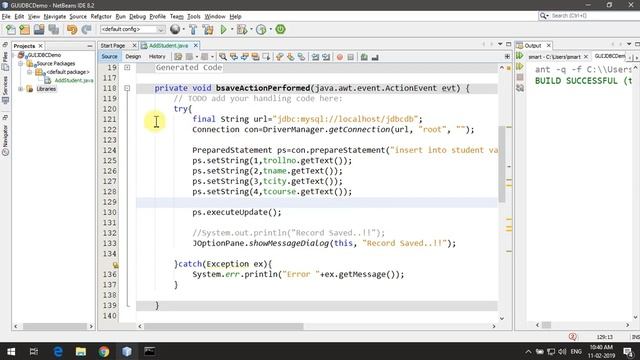The image size is (640, 360).
Task: Open the Tools menu
Action: pyautogui.click(x=193, y=16)
